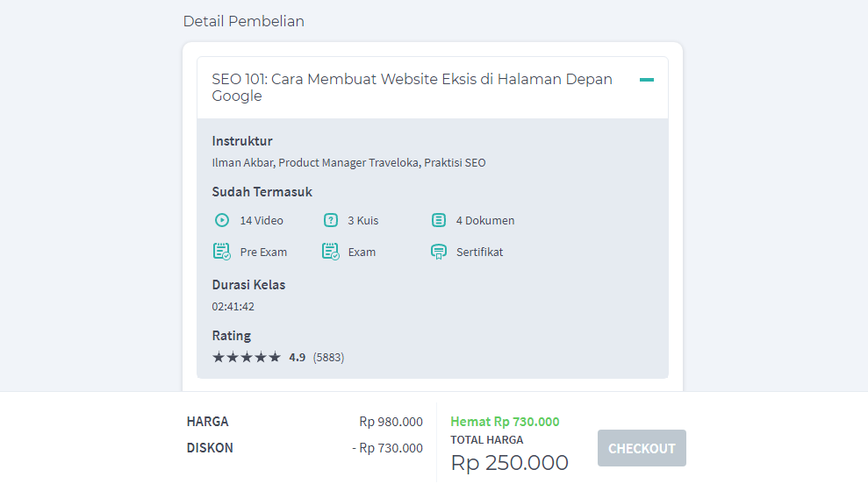This screenshot has width=868, height=491.
Task: Click the Sertifikat certificate icon
Action: pos(439,252)
